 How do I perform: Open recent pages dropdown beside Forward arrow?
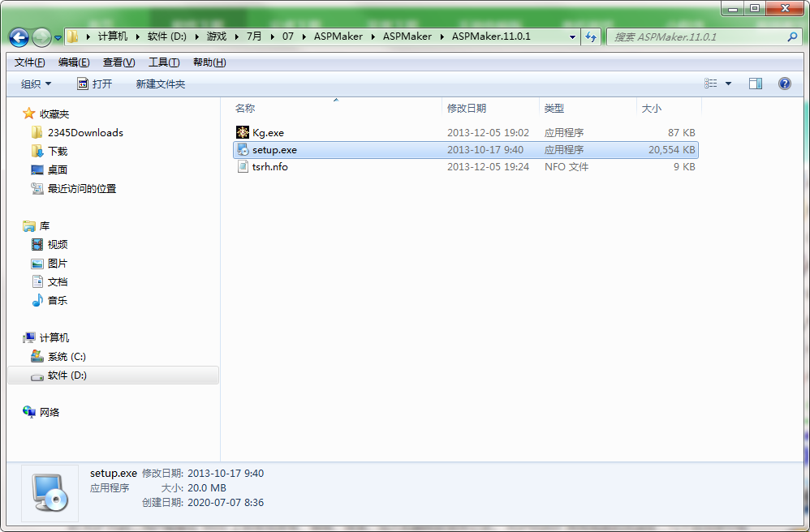coord(58,37)
